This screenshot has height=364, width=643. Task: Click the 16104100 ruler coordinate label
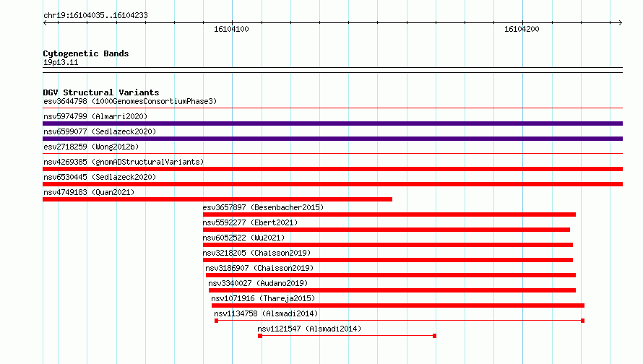click(231, 29)
